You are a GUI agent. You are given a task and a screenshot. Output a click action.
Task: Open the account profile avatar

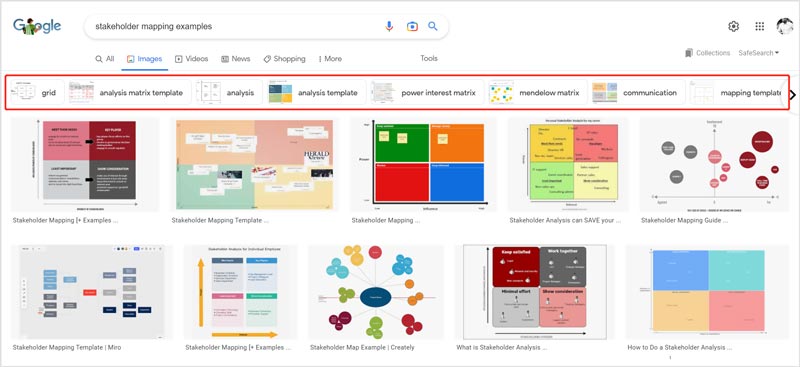click(x=785, y=26)
